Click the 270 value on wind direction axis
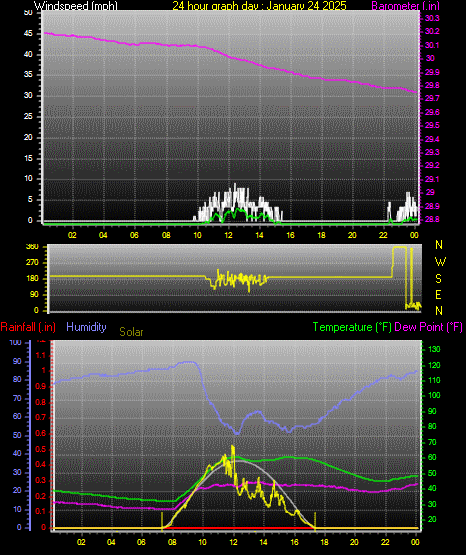Image resolution: width=466 pixels, height=555 pixels. coord(32,263)
